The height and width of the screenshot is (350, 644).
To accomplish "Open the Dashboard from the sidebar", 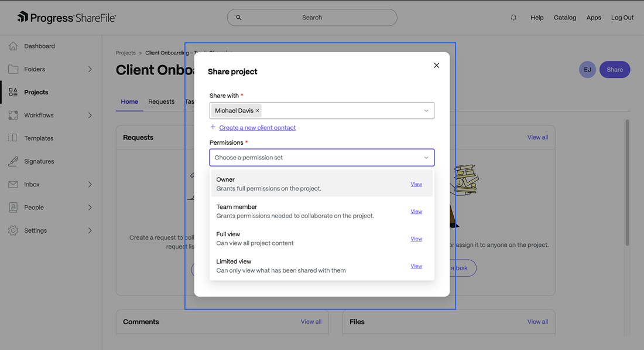I will 13,46.
